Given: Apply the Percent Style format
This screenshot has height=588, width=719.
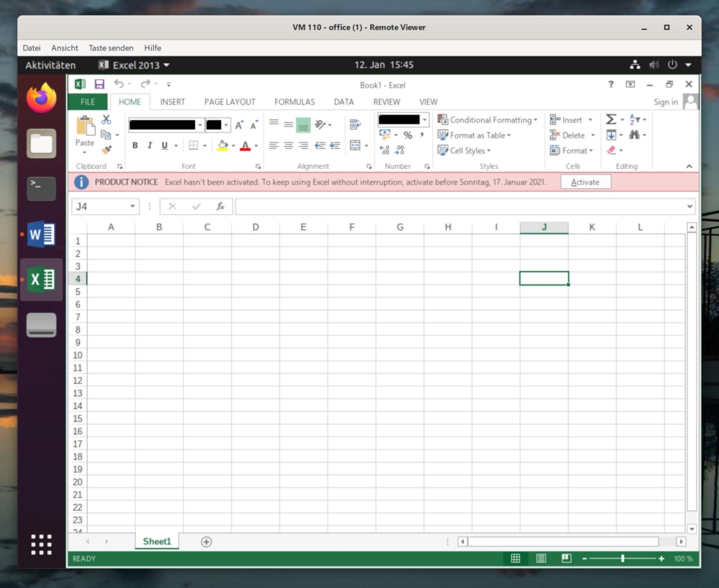Looking at the screenshot, I should (408, 135).
